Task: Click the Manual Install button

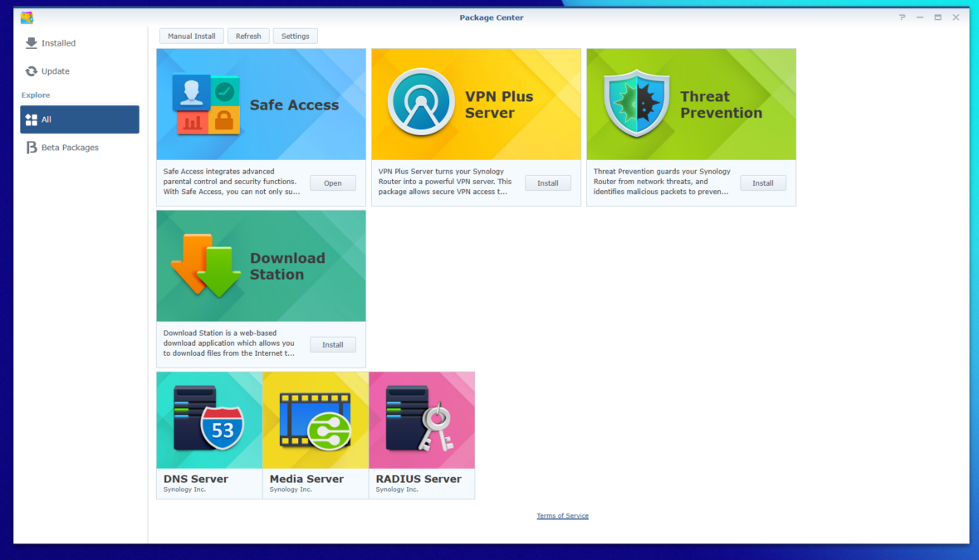Action: (x=191, y=37)
